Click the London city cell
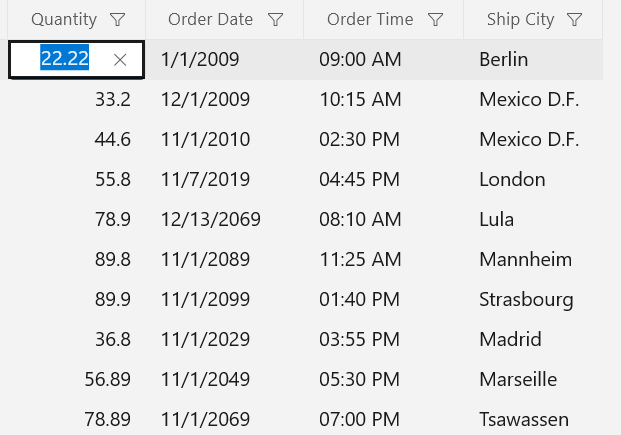The height and width of the screenshot is (435, 621). point(512,180)
